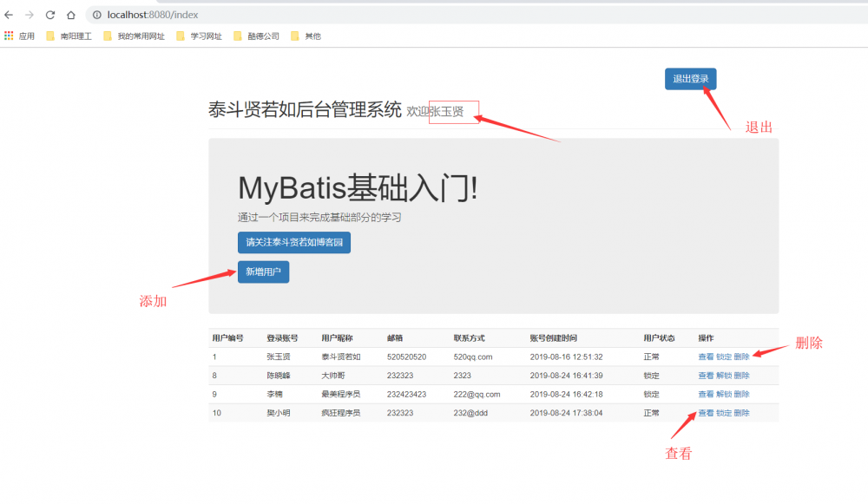Viewport: 868px width, 504px height.
Task: Expand the 学习网址 bookmarks folder
Action: (199, 36)
